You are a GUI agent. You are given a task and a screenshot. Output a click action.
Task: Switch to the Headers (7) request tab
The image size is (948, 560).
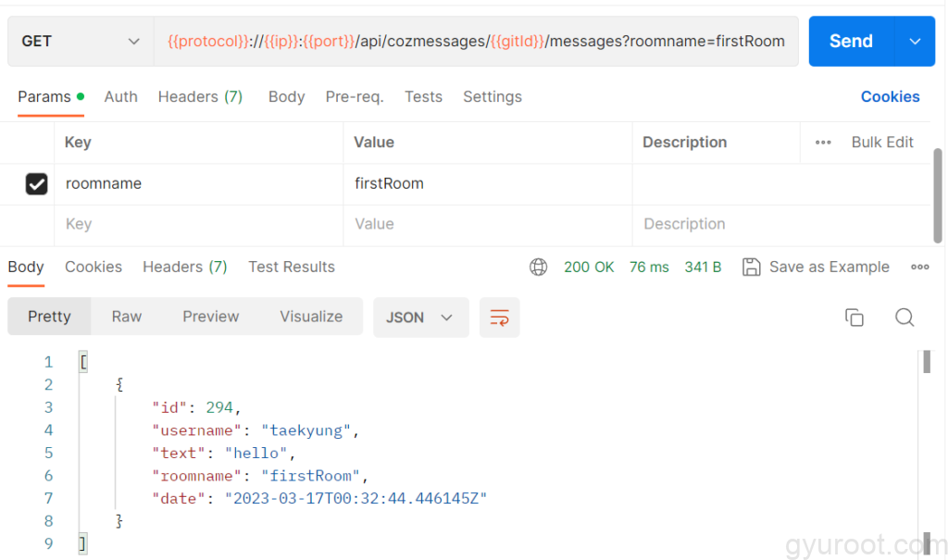(x=200, y=97)
